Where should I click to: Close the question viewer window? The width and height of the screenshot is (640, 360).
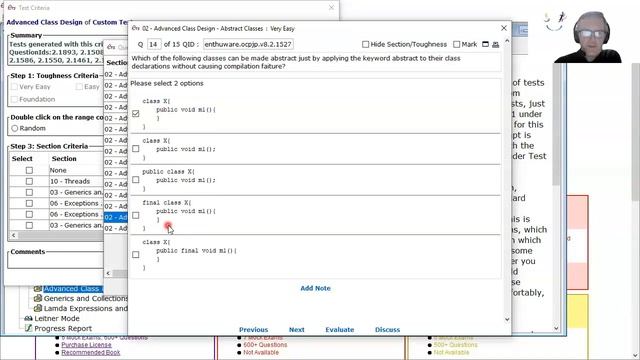(x=504, y=28)
